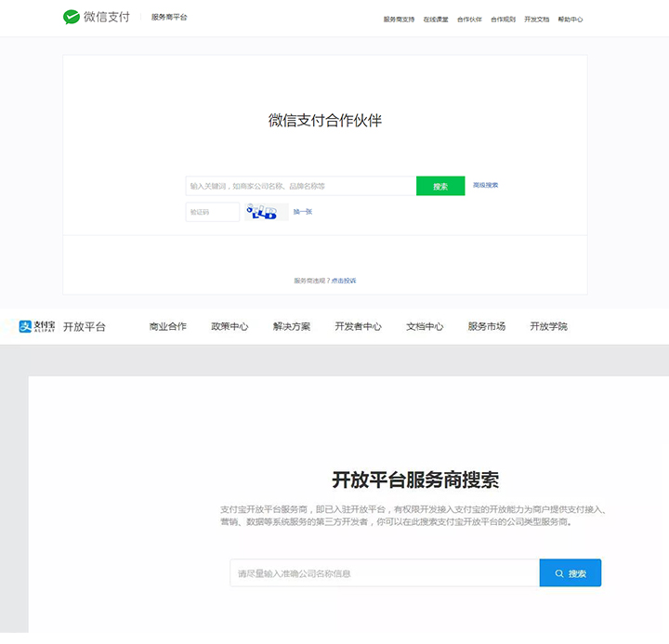The height and width of the screenshot is (644, 669).
Task: Click the 服务商平台 label beside logo
Action: (x=169, y=17)
